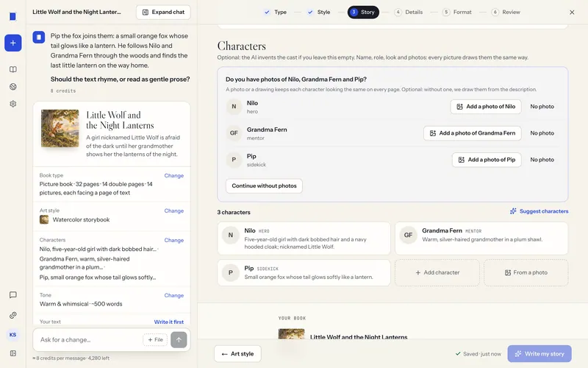Screen dimensions: 588x368
Task: Open the library book icon in sidebar
Action: click(x=12, y=69)
